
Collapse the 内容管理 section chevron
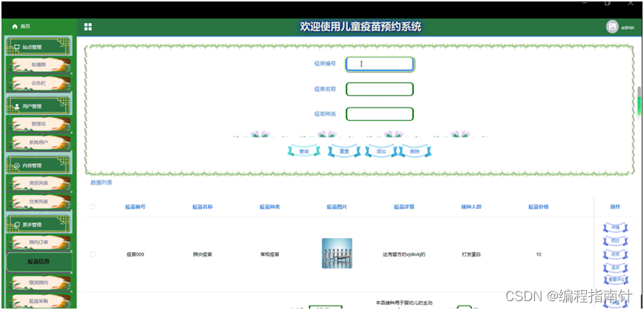tap(62, 165)
